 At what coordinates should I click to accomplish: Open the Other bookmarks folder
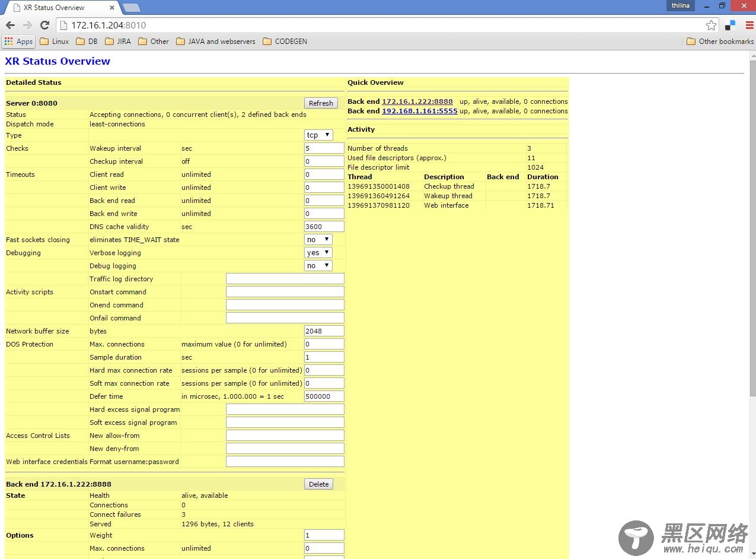(x=720, y=42)
